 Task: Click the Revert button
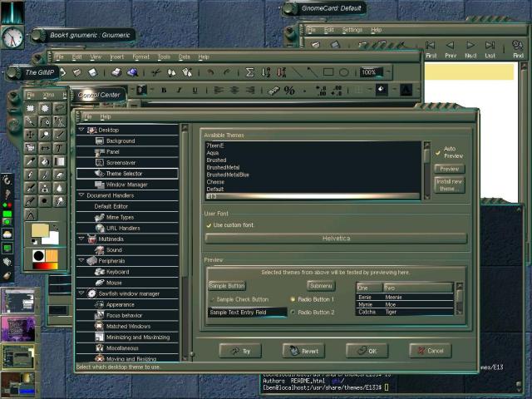303,351
